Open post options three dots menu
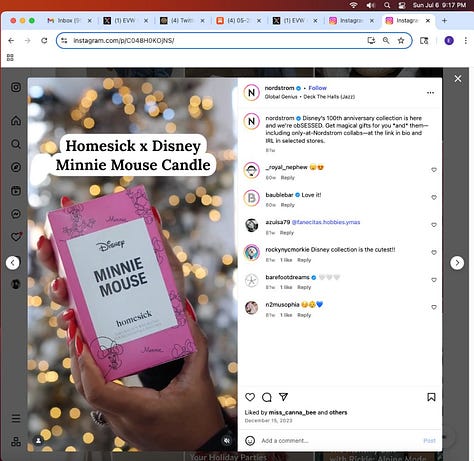The image size is (474, 461). point(430,93)
